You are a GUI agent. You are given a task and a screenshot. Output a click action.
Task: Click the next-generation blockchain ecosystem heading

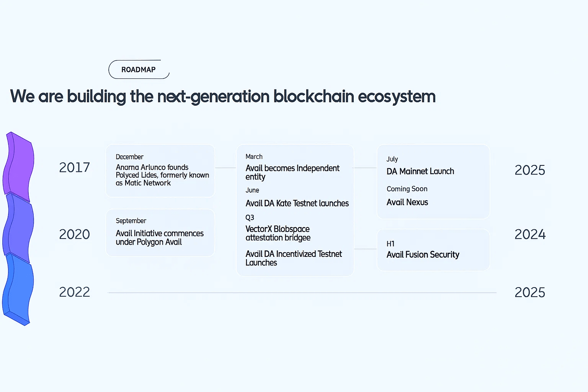[x=223, y=96]
